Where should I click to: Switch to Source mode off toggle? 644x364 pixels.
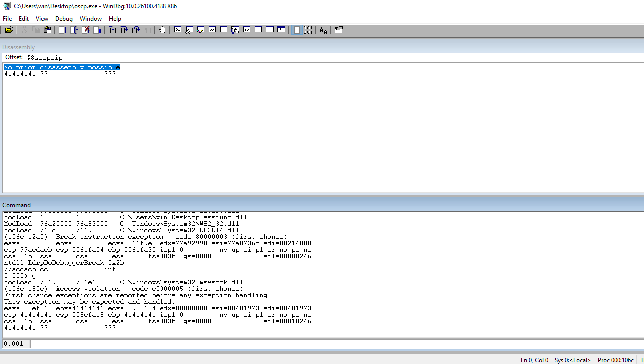tap(308, 30)
